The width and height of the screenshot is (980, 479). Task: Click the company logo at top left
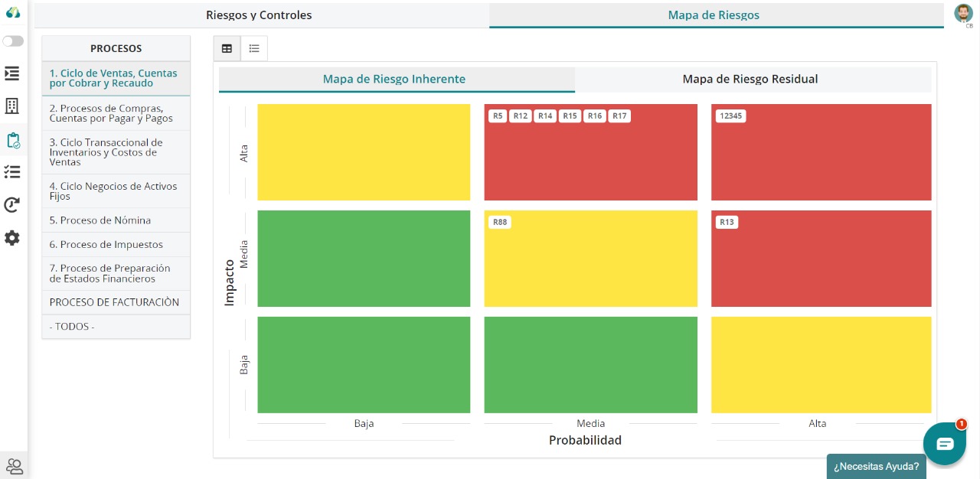tap(12, 13)
